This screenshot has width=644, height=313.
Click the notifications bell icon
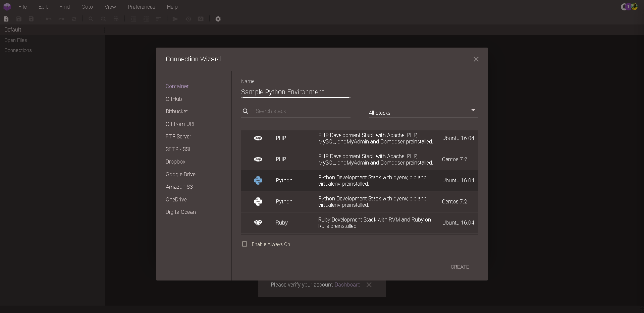[623, 7]
